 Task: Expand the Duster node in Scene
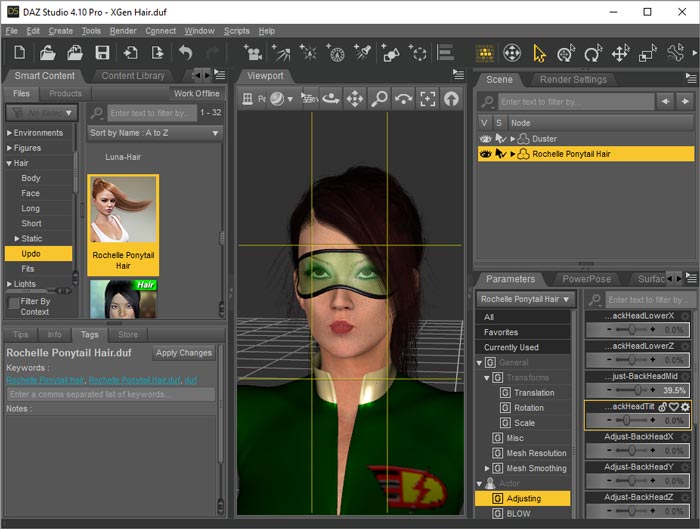point(513,139)
